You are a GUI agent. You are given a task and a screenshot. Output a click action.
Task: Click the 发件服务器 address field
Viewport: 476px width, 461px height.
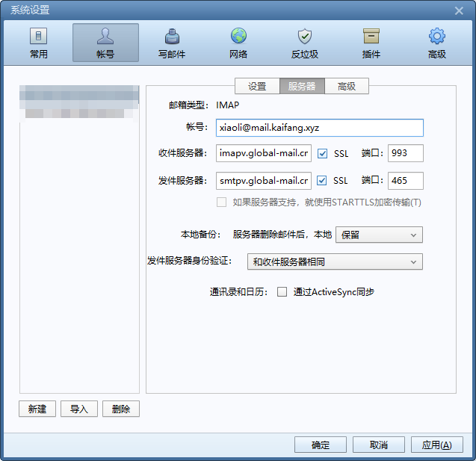(264, 181)
